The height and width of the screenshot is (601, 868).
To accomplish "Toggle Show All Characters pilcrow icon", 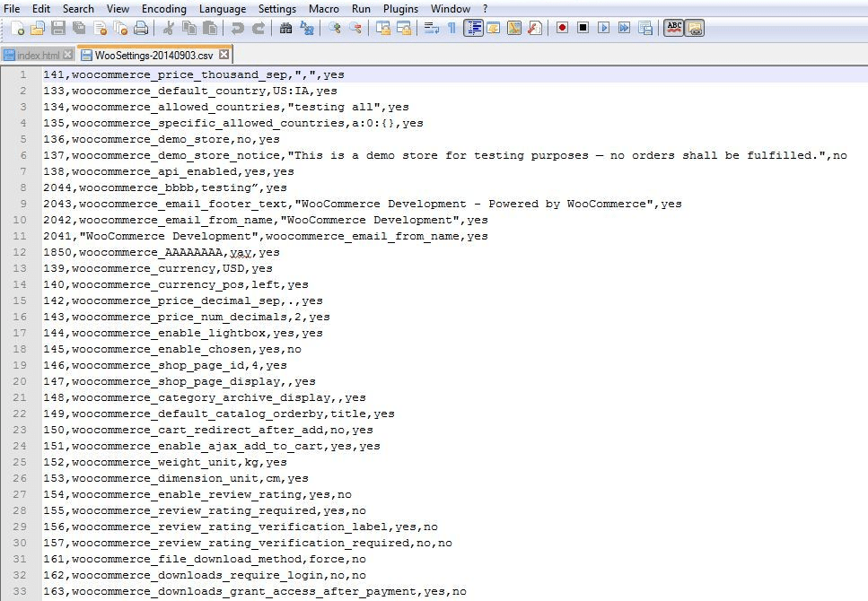I will point(452,28).
